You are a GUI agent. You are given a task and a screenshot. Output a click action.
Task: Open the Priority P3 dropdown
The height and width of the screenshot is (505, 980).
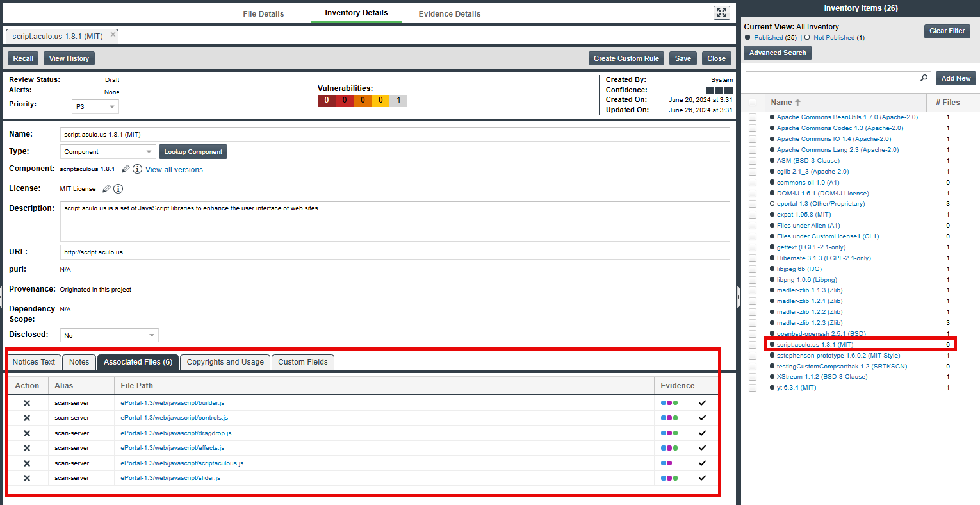tap(95, 107)
